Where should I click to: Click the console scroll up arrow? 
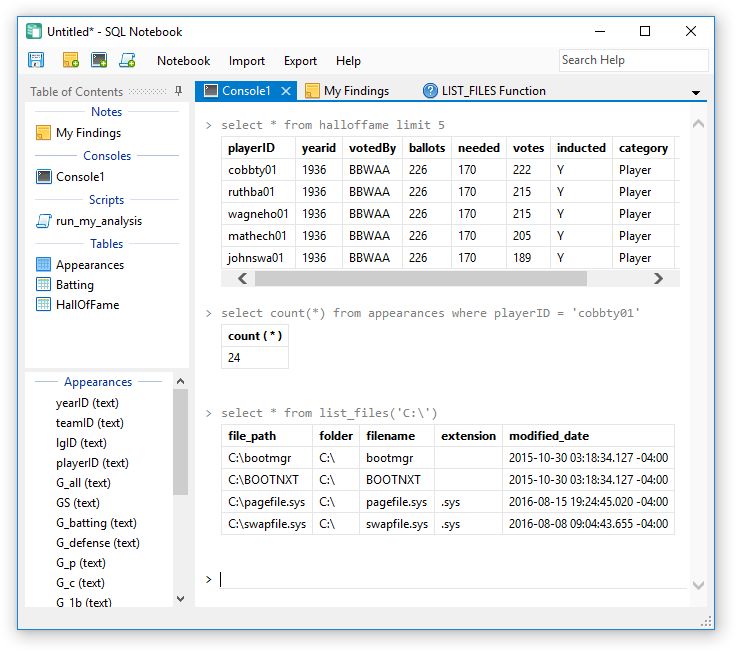tap(698, 124)
